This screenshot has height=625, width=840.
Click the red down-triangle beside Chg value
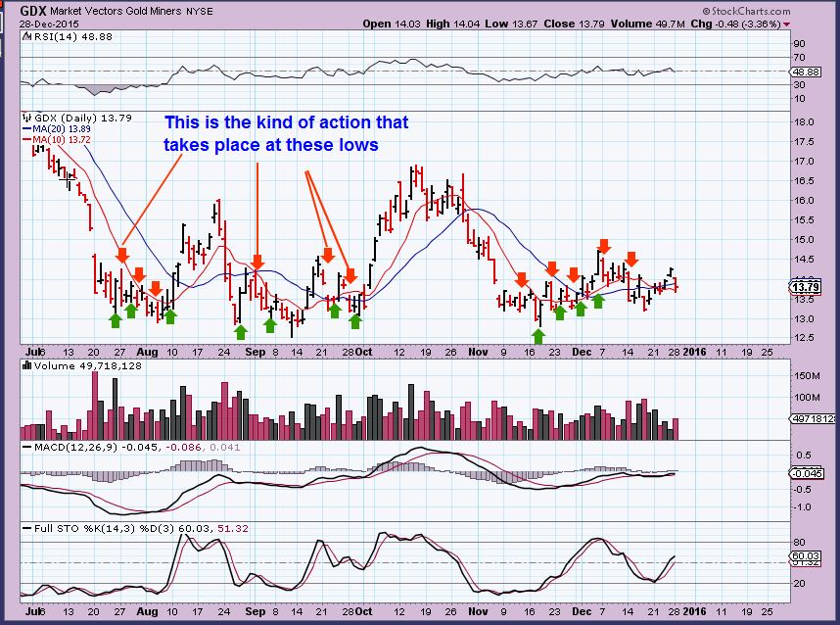coord(786,24)
